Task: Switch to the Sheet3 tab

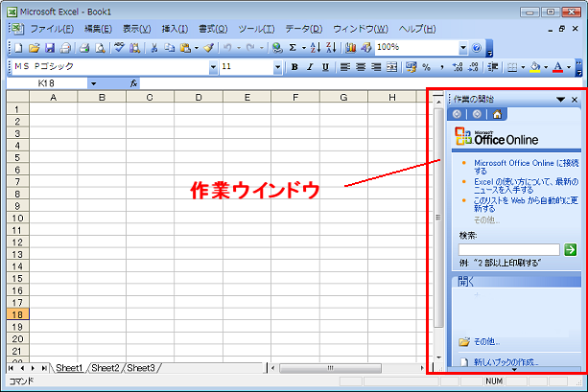Action: pyautogui.click(x=141, y=368)
